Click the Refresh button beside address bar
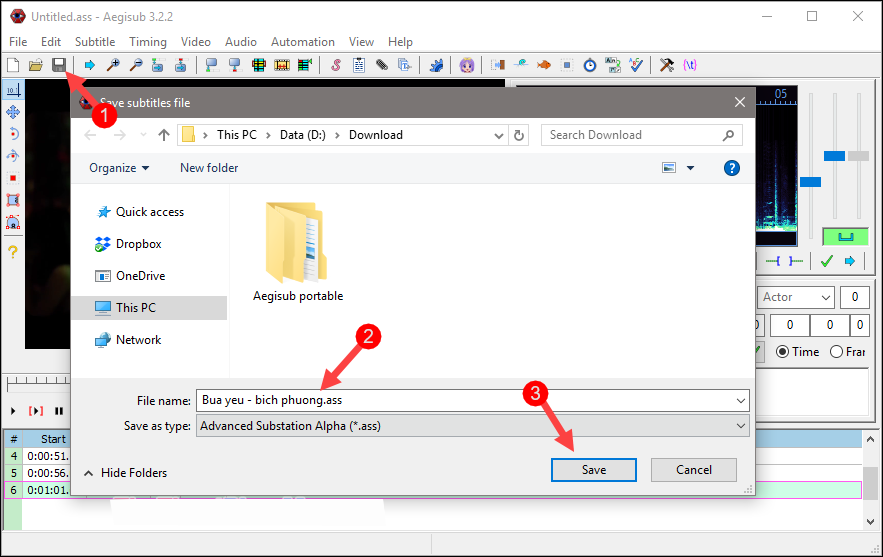This screenshot has height=557, width=883. coord(519,135)
